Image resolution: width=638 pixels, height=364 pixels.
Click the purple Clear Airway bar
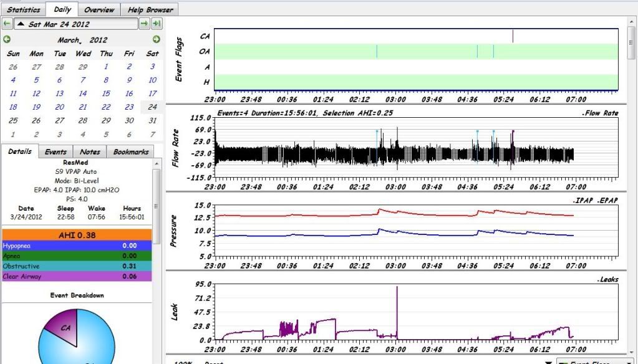(x=77, y=276)
